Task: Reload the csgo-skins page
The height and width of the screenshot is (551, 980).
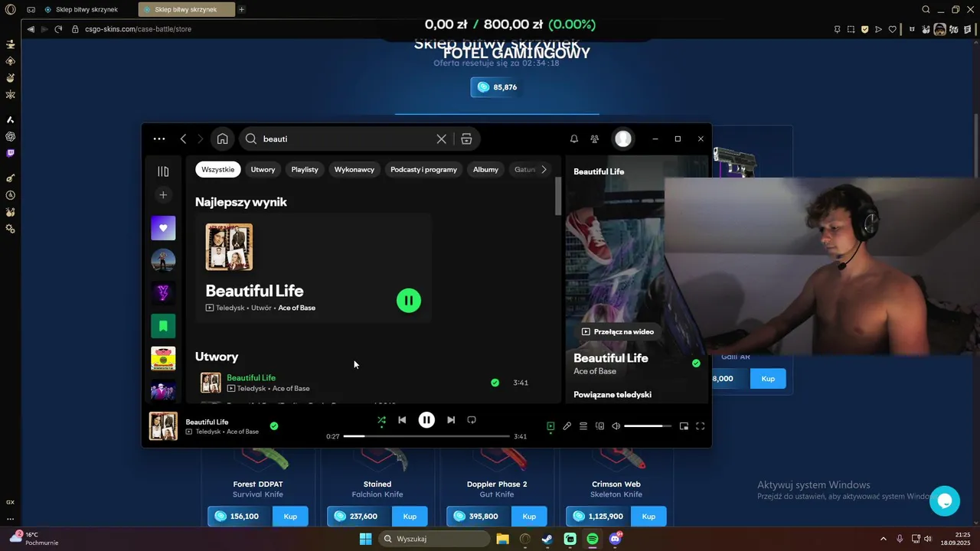Action: coord(58,29)
